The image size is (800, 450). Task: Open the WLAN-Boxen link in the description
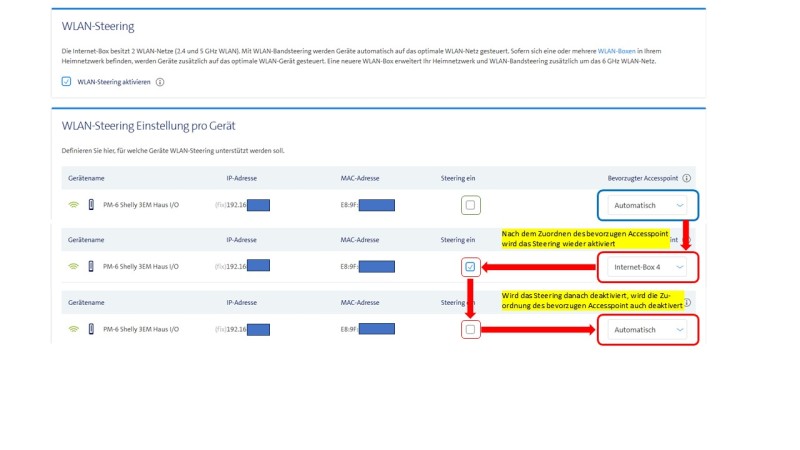click(x=620, y=49)
